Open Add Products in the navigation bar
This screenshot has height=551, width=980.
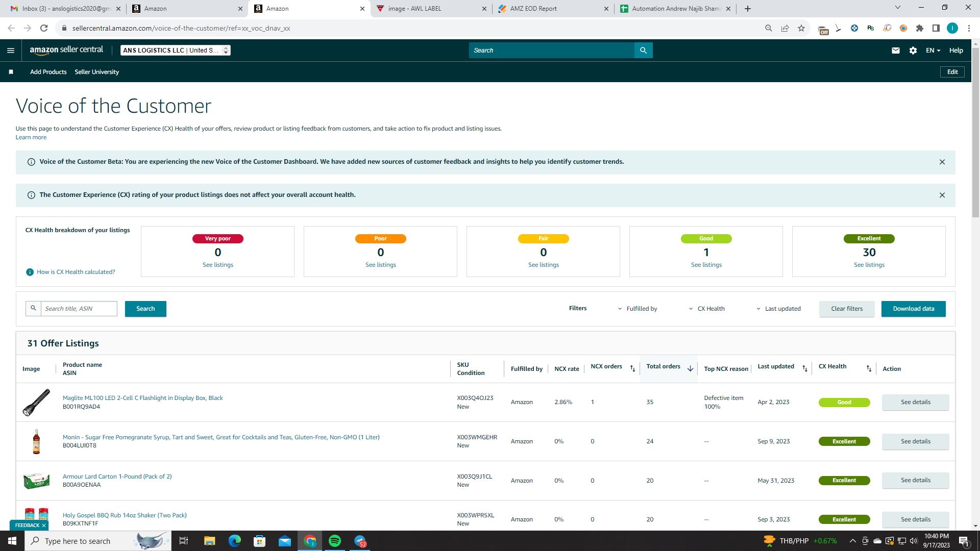(48, 72)
